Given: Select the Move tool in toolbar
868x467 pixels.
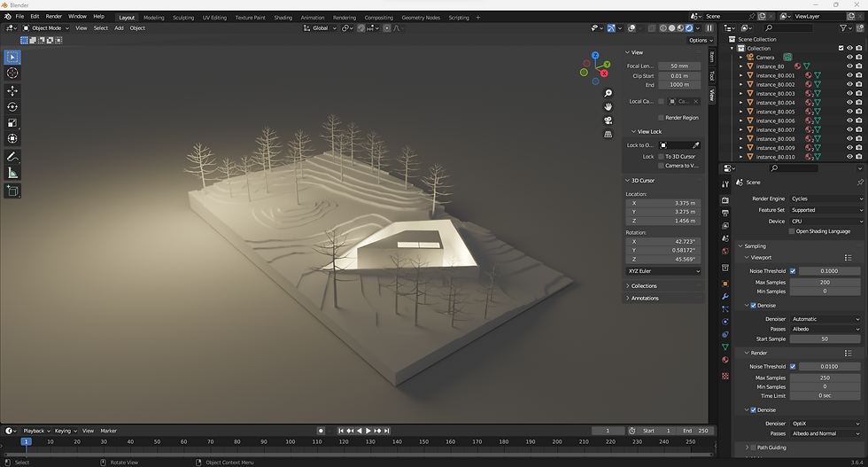Looking at the screenshot, I should coord(12,90).
